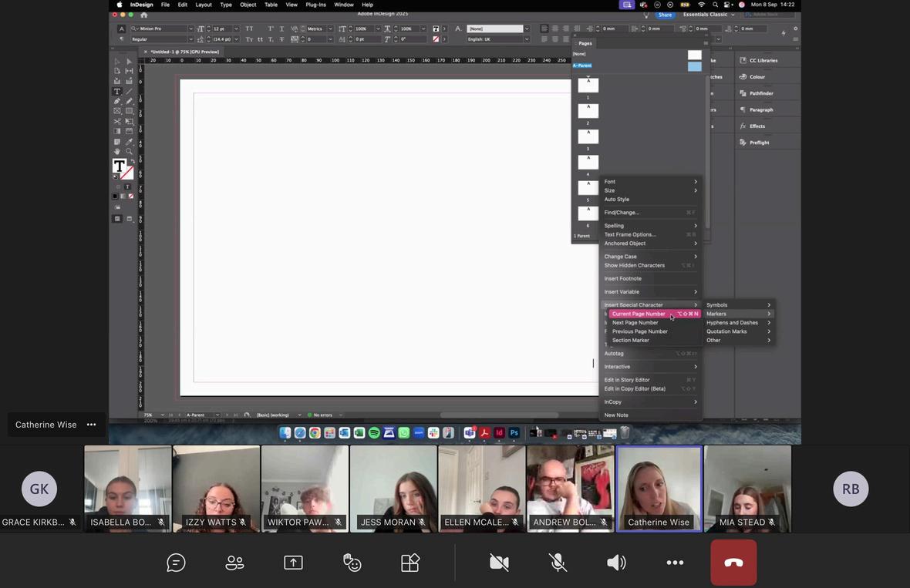Toggle Strikethrough formatting button
This screenshot has height=588, width=910.
click(x=282, y=39)
